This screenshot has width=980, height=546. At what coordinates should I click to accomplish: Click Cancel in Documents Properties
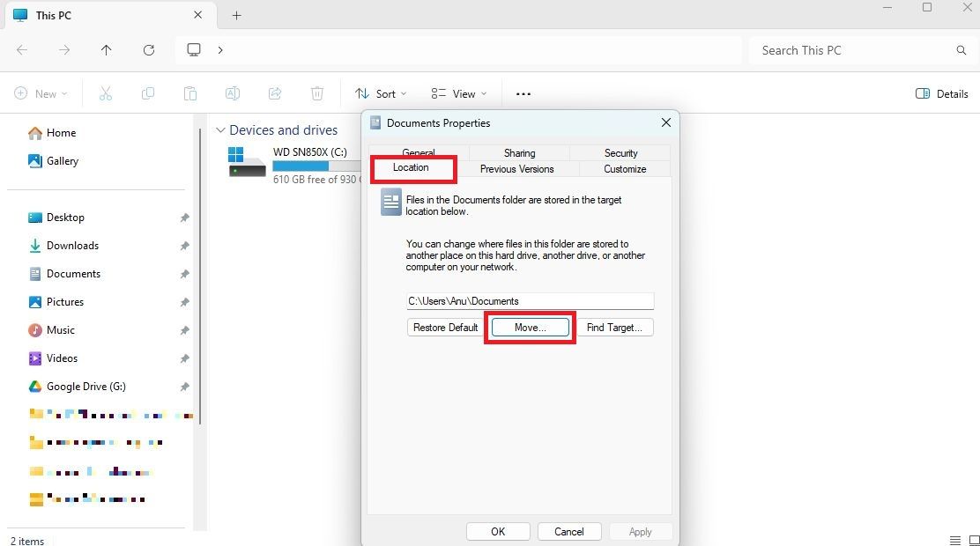point(569,532)
